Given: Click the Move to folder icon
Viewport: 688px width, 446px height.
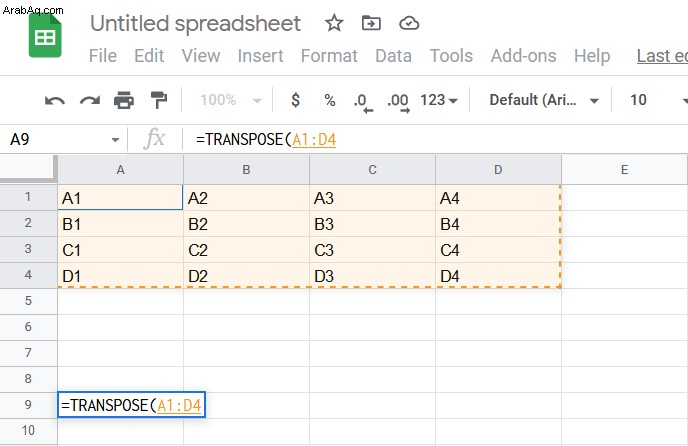Looking at the screenshot, I should point(371,23).
